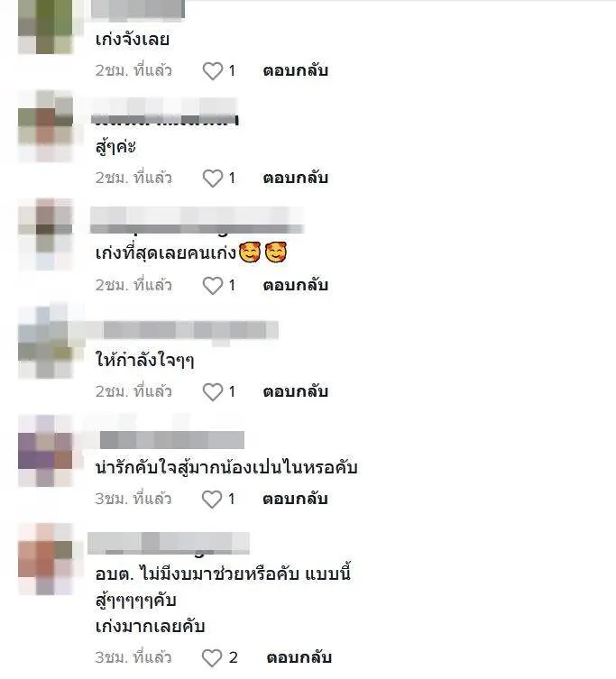Tap the heart on the "สู้ๆค่ะ" comment
The image size is (616, 679).
(213, 179)
